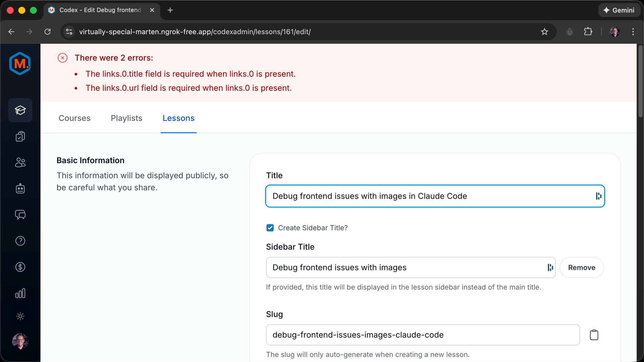Image resolution: width=644 pixels, height=362 pixels.
Task: Switch to the Courses tab
Action: [x=74, y=118]
